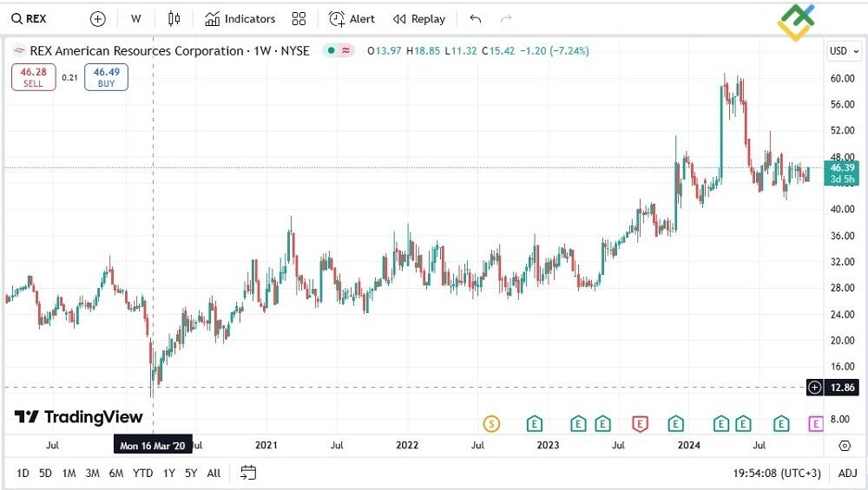Change the W weekly interval
Image resolution: width=868 pixels, height=490 pixels.
coord(135,19)
